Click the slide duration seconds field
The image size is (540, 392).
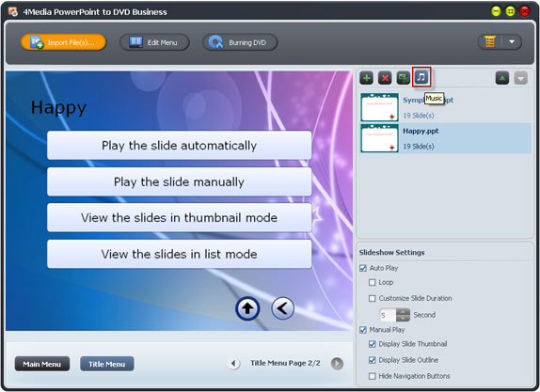point(388,315)
